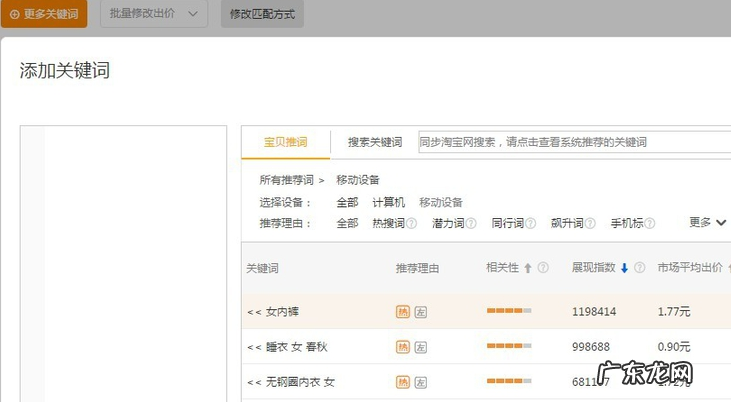Switch to the 搜索关键词 tab
731x402 pixels.
375,142
